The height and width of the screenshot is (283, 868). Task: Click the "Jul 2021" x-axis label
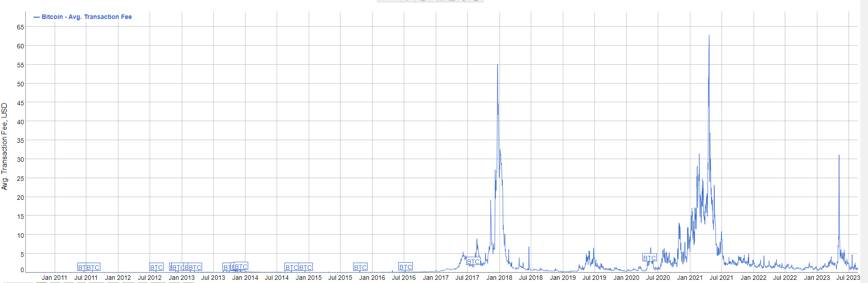[x=722, y=278]
